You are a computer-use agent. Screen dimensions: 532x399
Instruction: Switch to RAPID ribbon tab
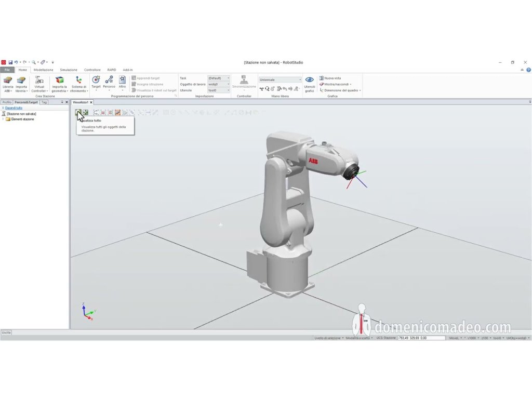pyautogui.click(x=112, y=70)
